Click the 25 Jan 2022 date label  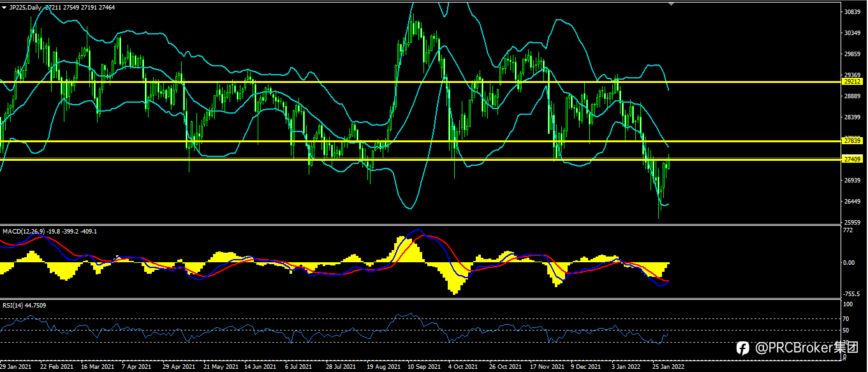(x=668, y=368)
